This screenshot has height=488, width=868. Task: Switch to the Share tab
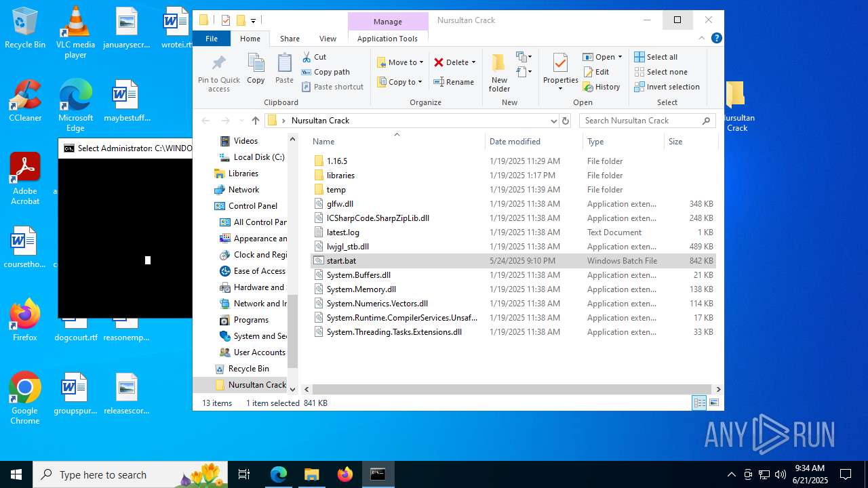point(290,39)
